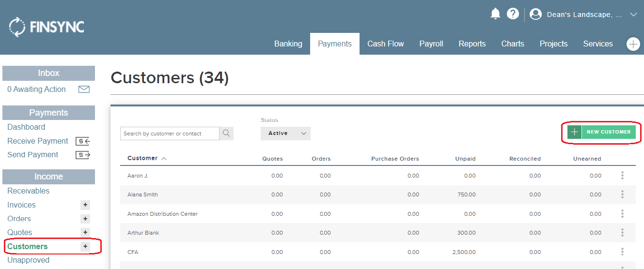This screenshot has width=644, height=269.
Task: Open the Projects tab
Action: [553, 44]
